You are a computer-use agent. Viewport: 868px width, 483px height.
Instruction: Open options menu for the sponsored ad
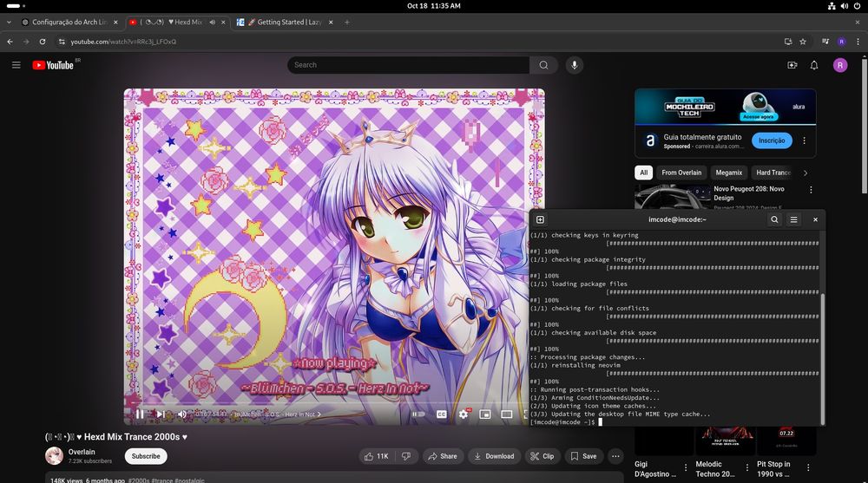tap(805, 140)
